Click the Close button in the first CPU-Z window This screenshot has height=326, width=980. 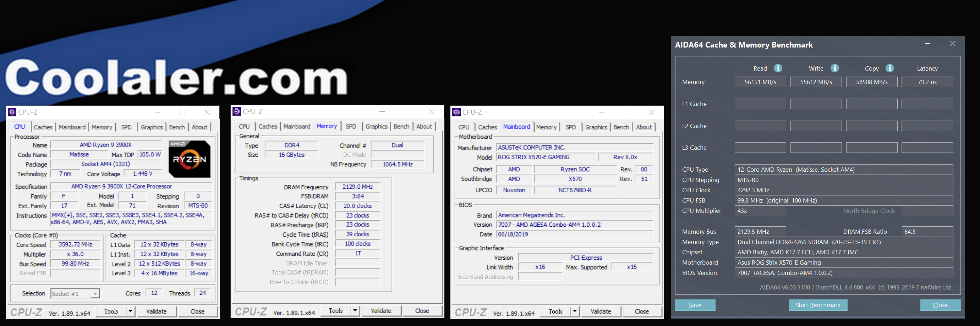point(197,311)
